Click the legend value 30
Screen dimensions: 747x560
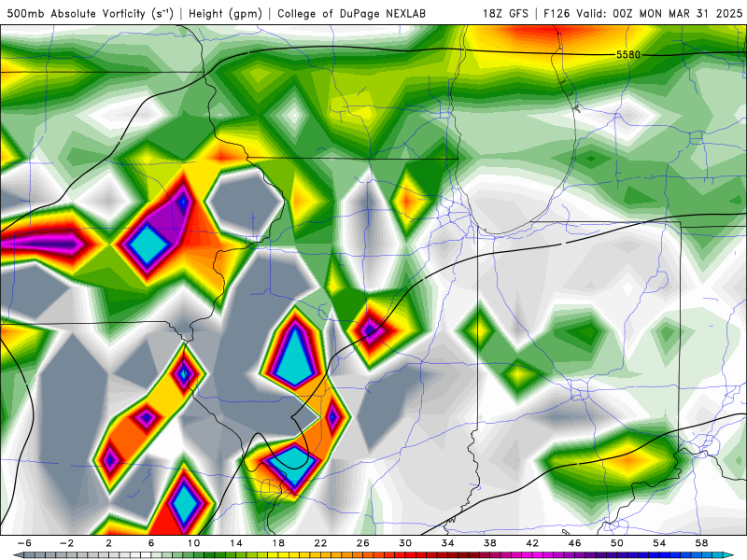pos(405,543)
